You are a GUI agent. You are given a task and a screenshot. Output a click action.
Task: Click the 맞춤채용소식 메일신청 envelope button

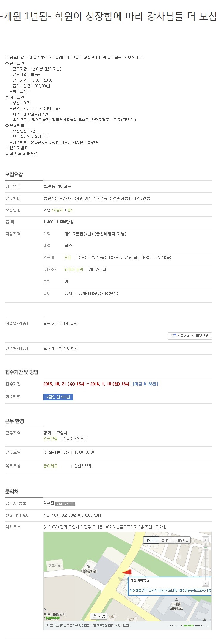(x=190, y=336)
